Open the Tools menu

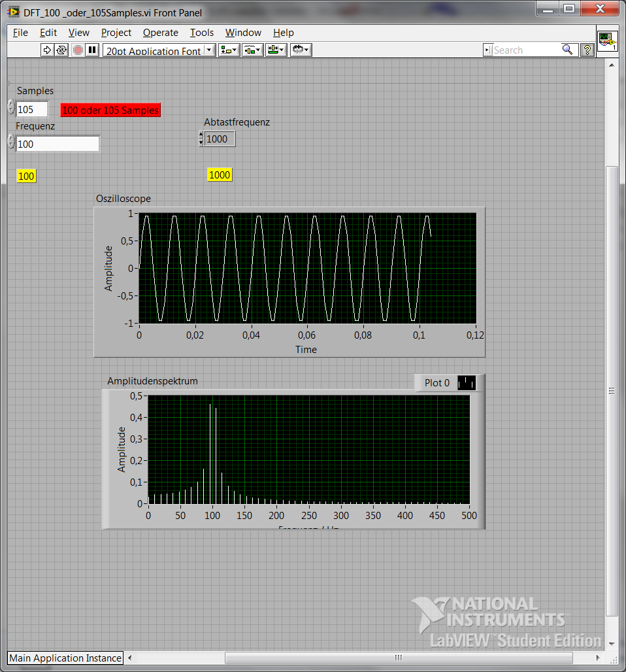click(x=202, y=33)
